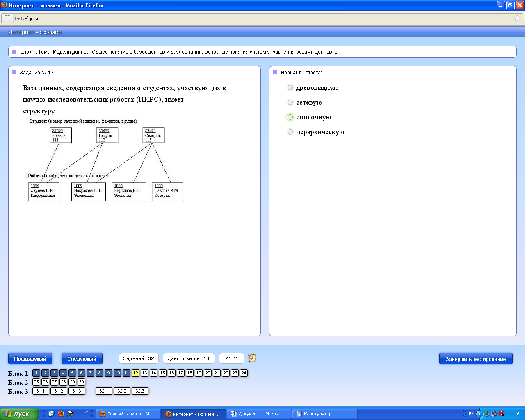Open the Windows "пуск" start menu
The height and width of the screenshot is (420, 525).
pyautogui.click(x=19, y=414)
